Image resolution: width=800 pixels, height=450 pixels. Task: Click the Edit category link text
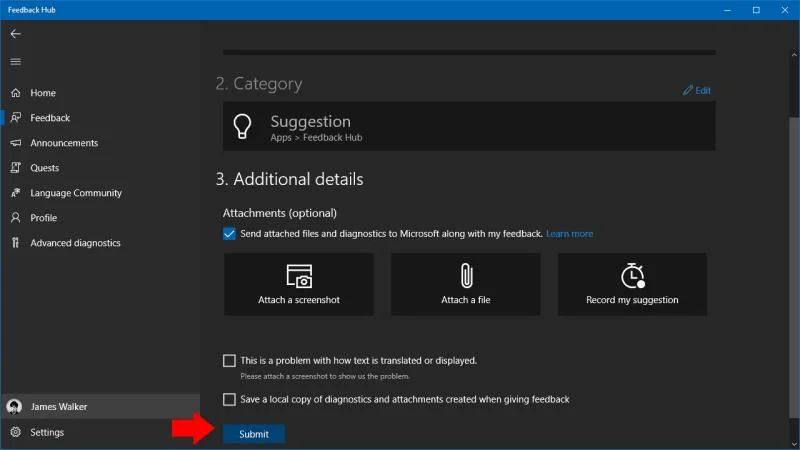[x=703, y=90]
